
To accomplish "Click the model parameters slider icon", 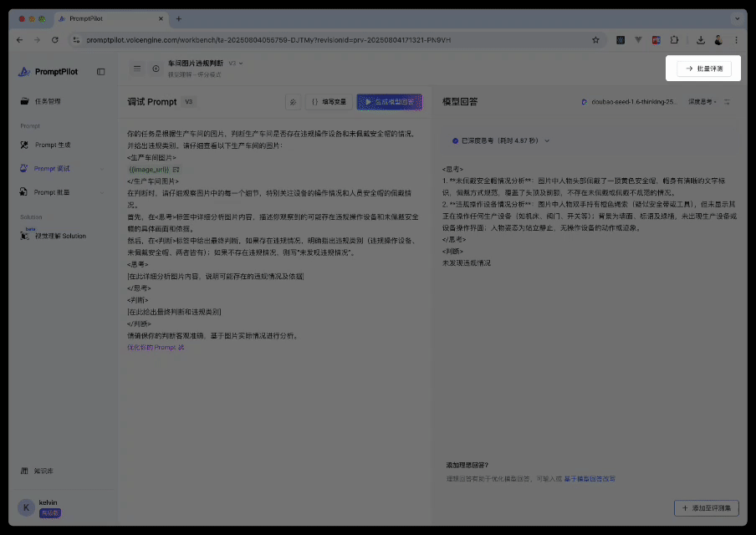I will tap(727, 102).
